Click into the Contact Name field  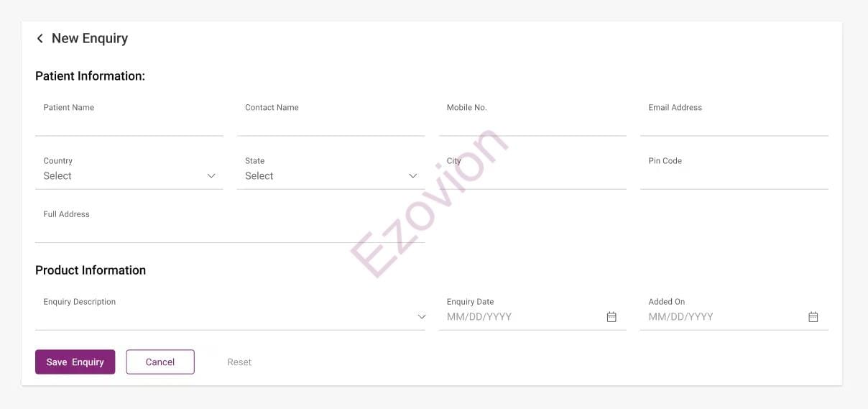(331, 124)
